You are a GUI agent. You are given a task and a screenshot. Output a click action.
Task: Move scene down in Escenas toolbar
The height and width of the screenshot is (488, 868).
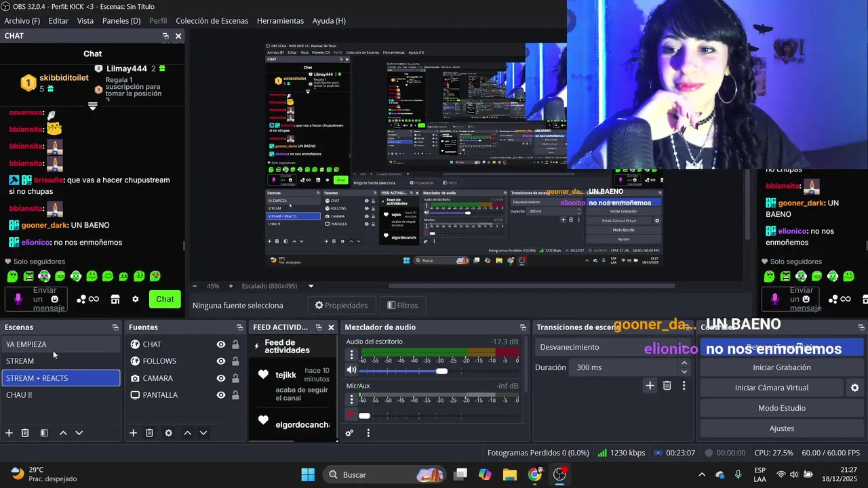click(79, 433)
